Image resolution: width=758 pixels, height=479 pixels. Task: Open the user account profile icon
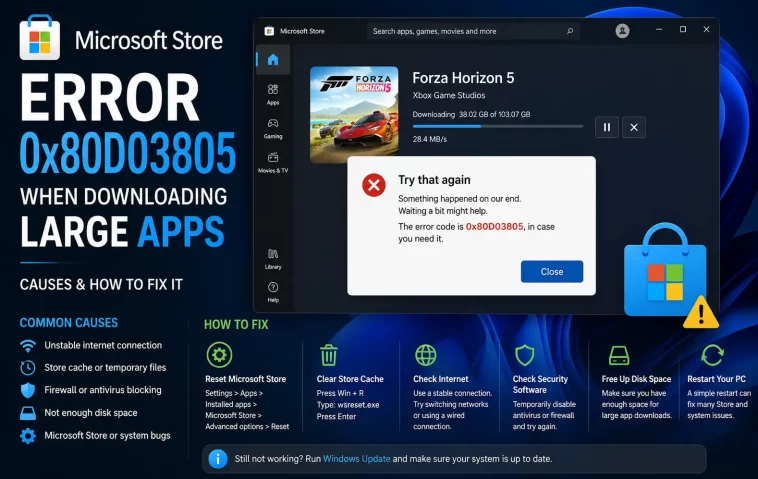(x=622, y=31)
